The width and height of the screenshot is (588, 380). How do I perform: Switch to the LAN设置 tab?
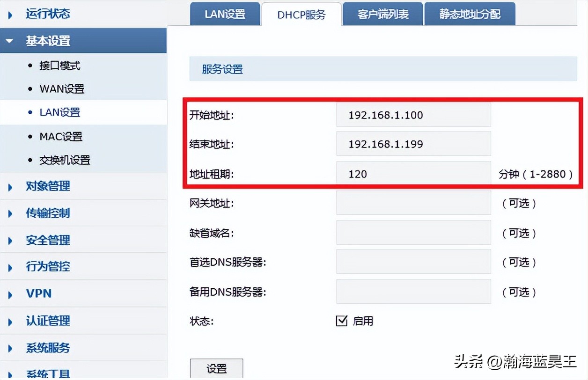(225, 14)
